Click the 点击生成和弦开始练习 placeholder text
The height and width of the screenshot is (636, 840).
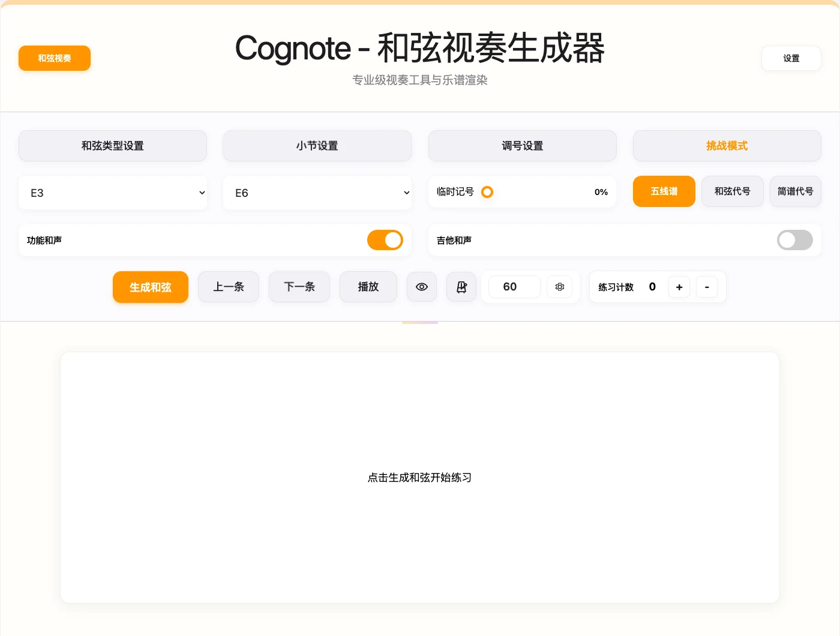(420, 478)
